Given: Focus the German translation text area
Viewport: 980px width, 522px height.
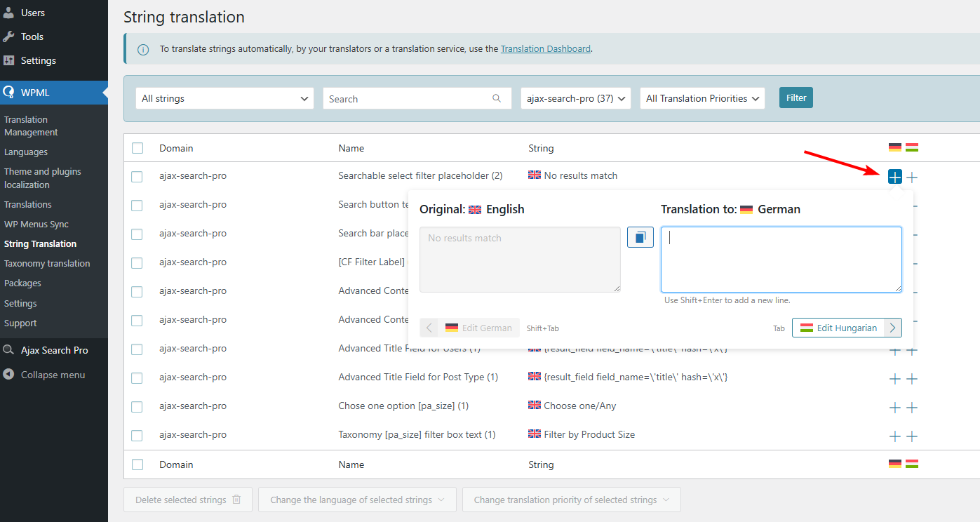Looking at the screenshot, I should click(x=781, y=260).
